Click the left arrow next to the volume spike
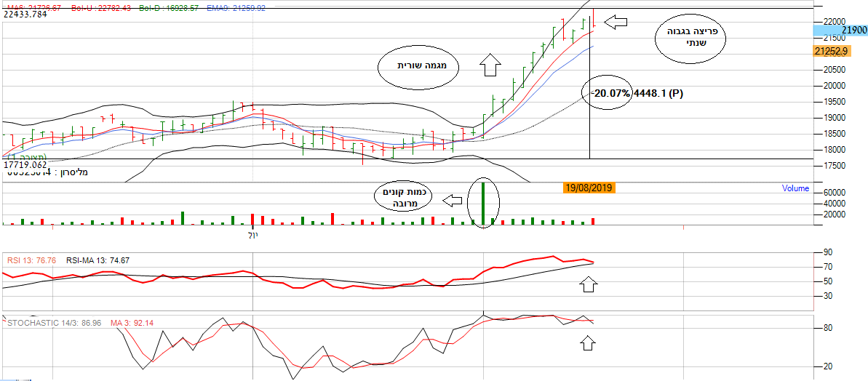The image size is (868, 381). [453, 200]
